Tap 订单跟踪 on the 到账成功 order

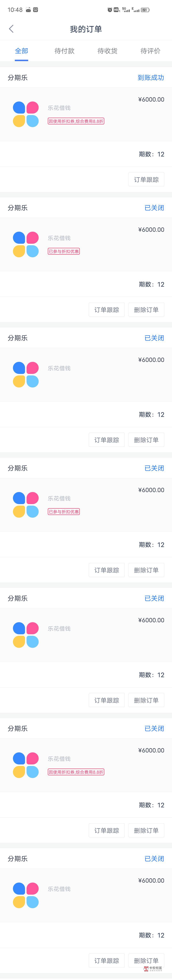pos(146,180)
